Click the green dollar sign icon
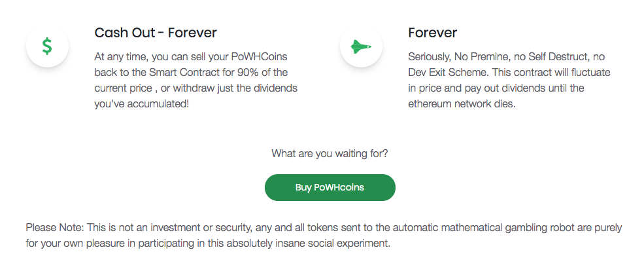Screen dimensions: 644x271 coord(47,46)
